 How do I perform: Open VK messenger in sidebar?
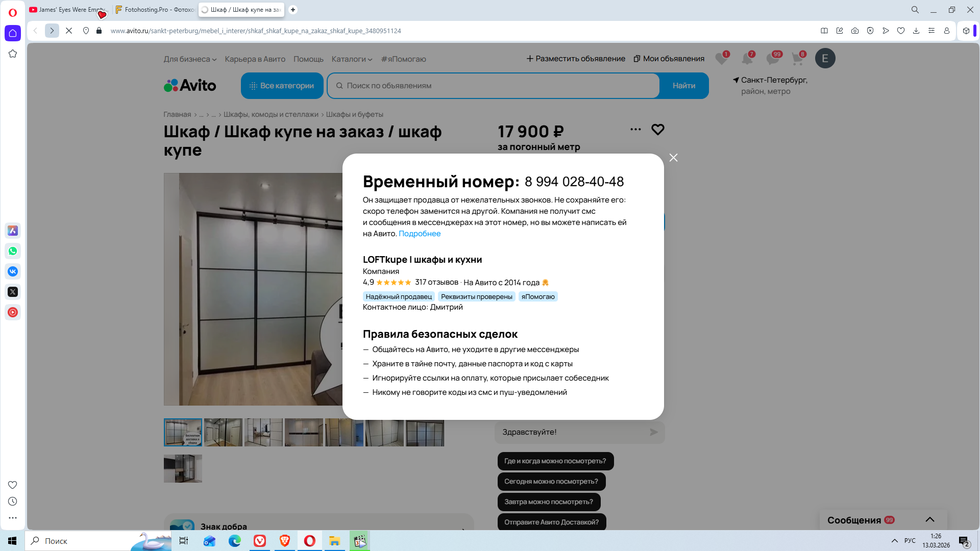(13, 271)
